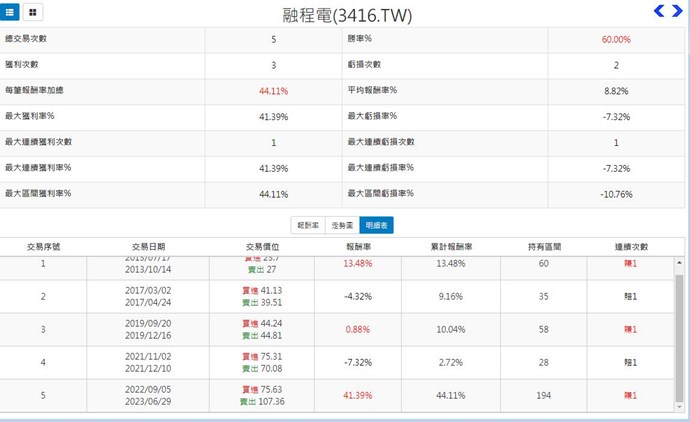This screenshot has width=690, height=422.
Task: Switch to the list view icon
Action: (11, 12)
